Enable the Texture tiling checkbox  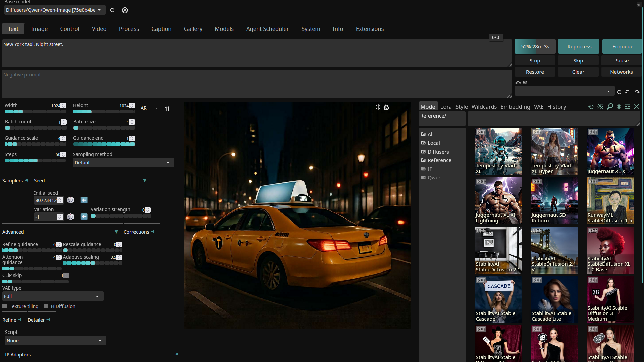(5, 306)
